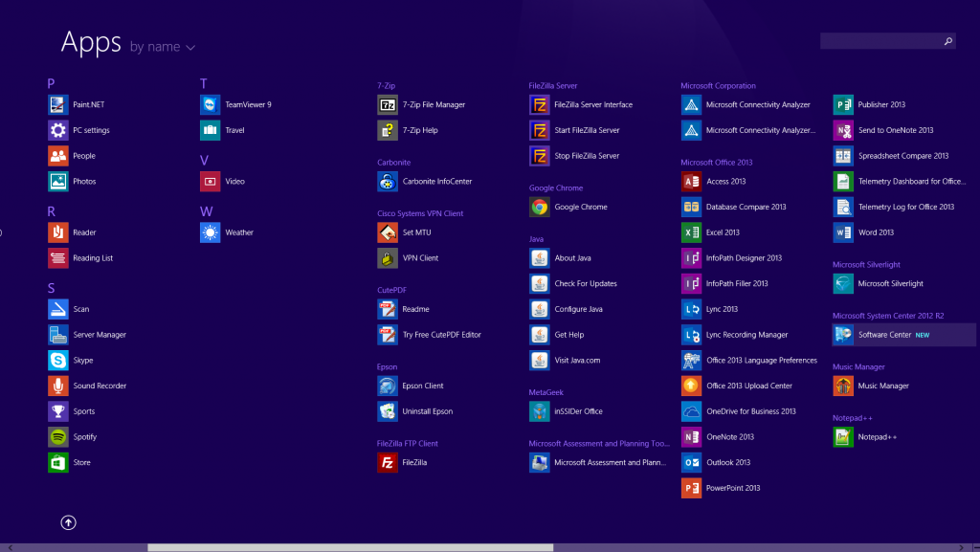Click the search magnifier icon
The width and height of the screenshot is (980, 552).
pos(948,41)
